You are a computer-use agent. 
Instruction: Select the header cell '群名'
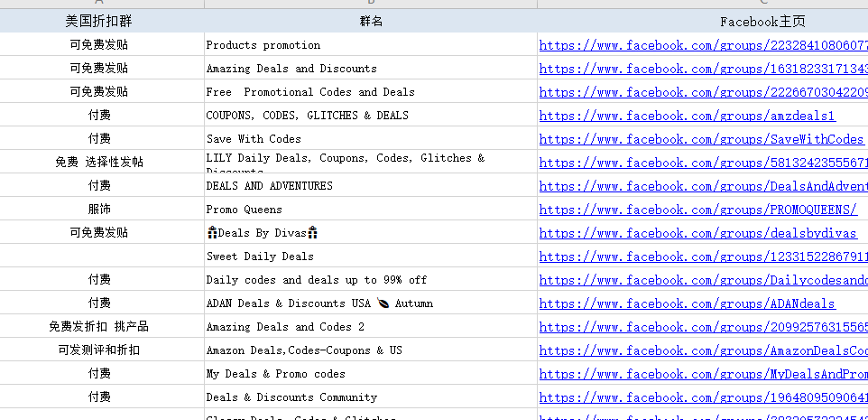(371, 21)
